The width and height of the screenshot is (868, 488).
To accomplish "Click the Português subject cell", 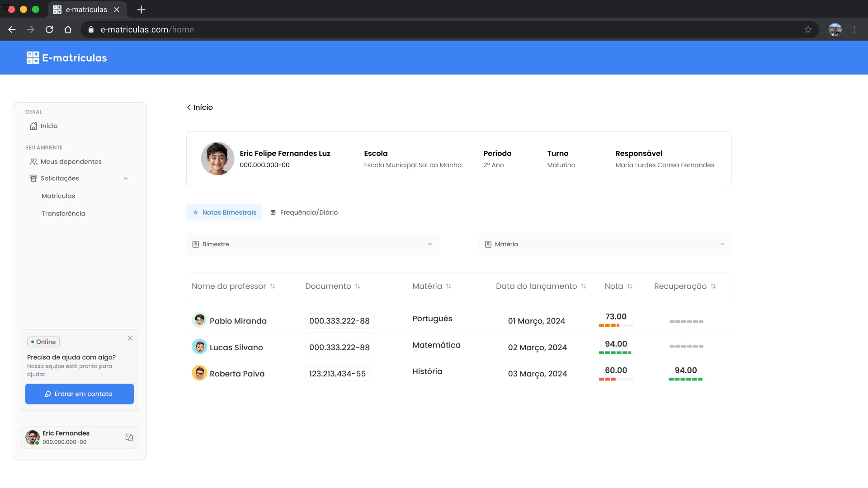I will 432,319.
